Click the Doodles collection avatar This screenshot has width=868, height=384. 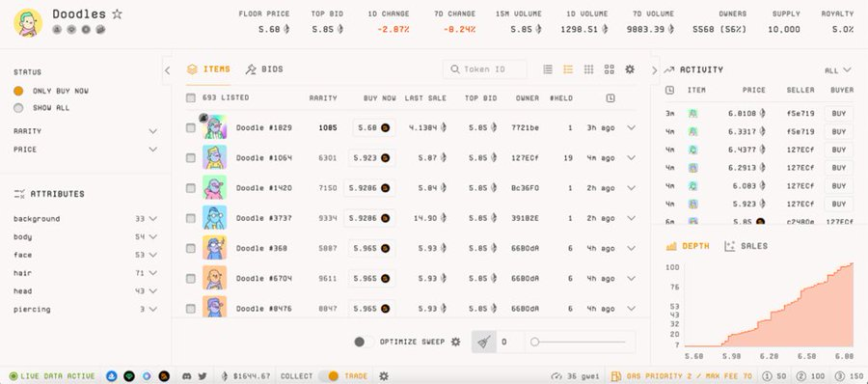point(28,23)
